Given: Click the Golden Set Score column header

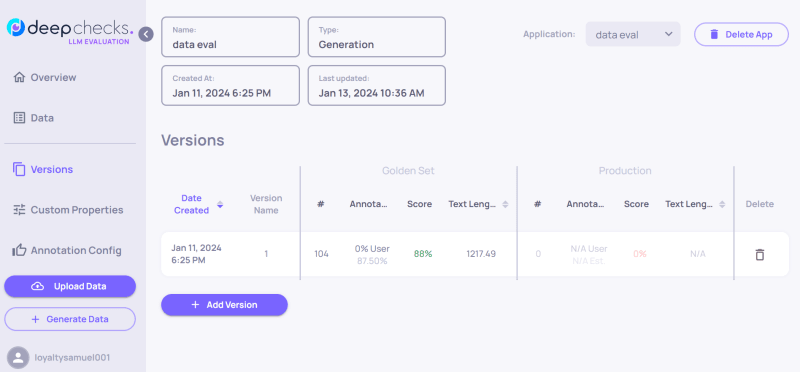Looking at the screenshot, I should (x=419, y=204).
